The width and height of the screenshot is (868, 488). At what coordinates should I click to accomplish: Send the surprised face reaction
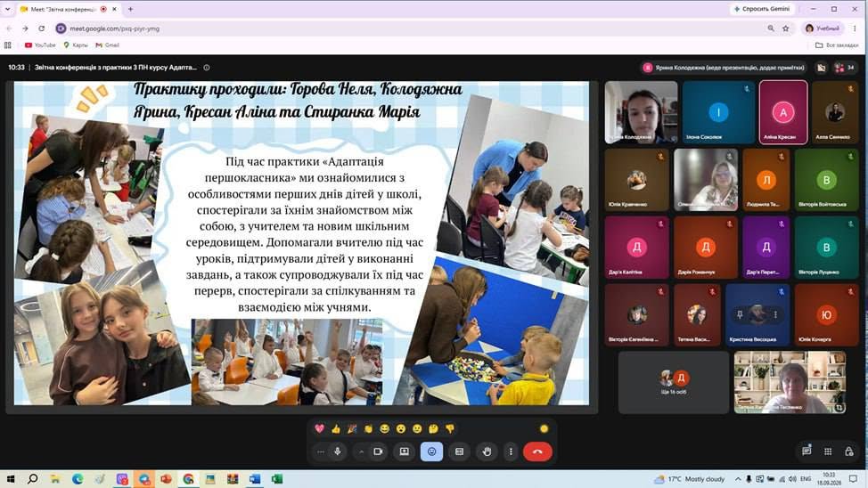click(x=401, y=429)
